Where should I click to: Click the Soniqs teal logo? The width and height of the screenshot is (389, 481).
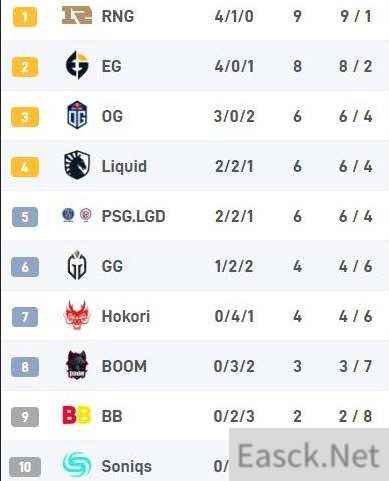pos(77,465)
